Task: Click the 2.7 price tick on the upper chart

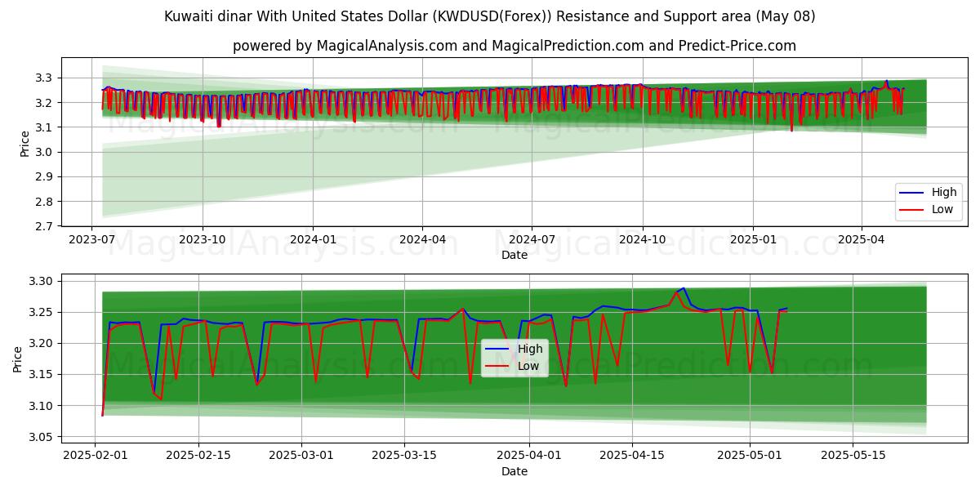Action: pyautogui.click(x=46, y=226)
